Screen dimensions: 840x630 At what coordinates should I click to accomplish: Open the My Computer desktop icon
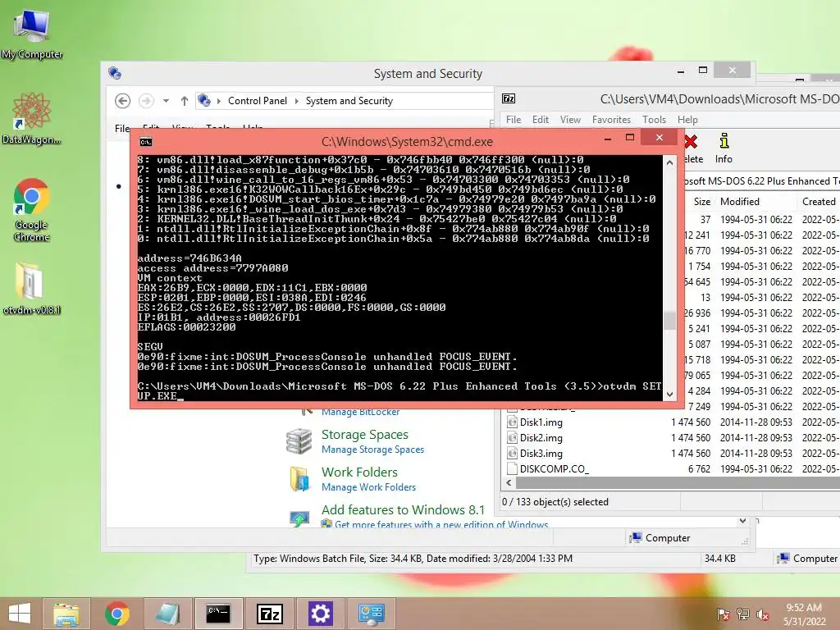(32, 34)
